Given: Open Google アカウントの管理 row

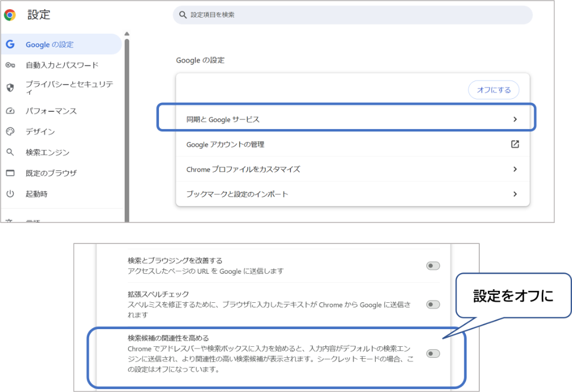Looking at the screenshot, I should pyautogui.click(x=353, y=144).
